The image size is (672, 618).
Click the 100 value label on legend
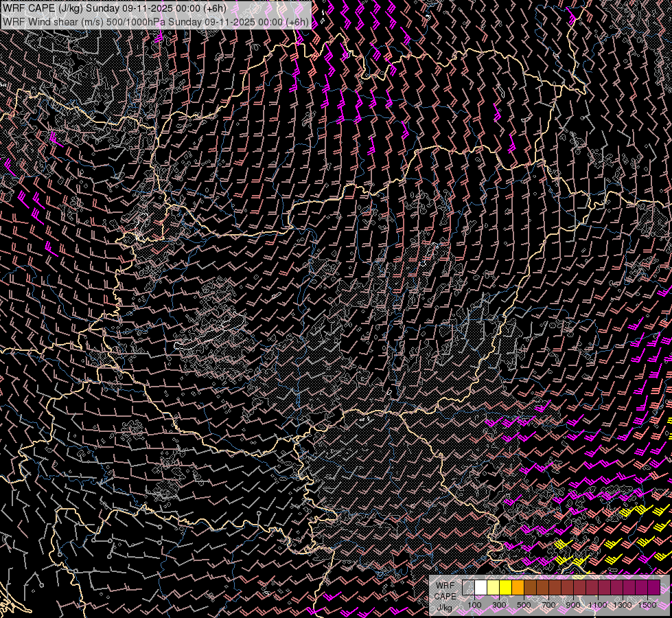474,605
